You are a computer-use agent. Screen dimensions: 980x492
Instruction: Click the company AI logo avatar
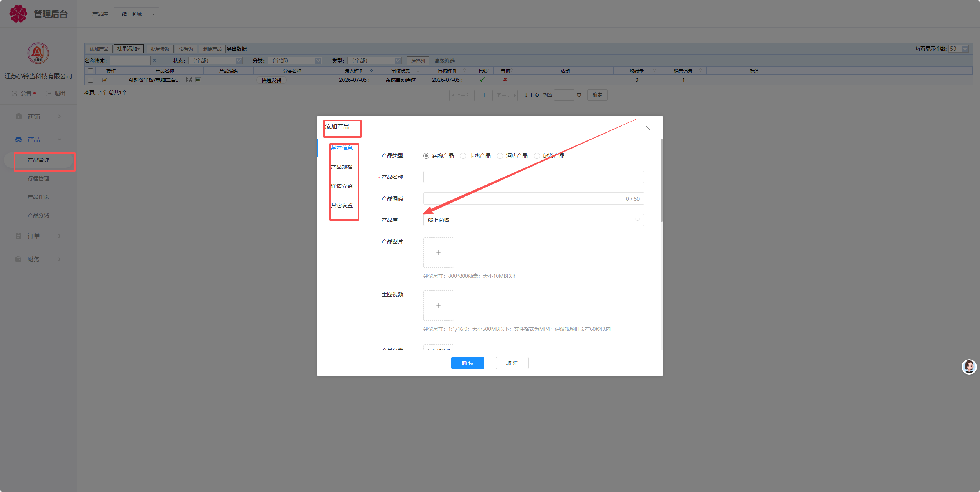[38, 53]
